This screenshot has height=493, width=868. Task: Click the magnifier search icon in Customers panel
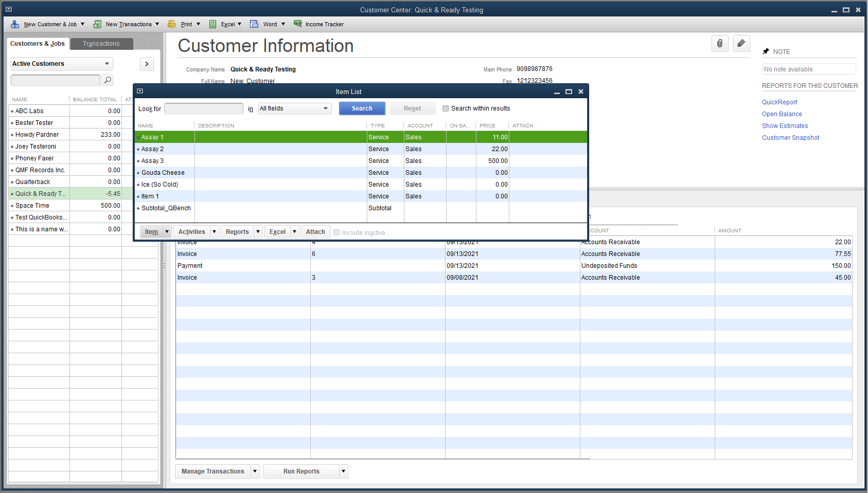point(108,80)
